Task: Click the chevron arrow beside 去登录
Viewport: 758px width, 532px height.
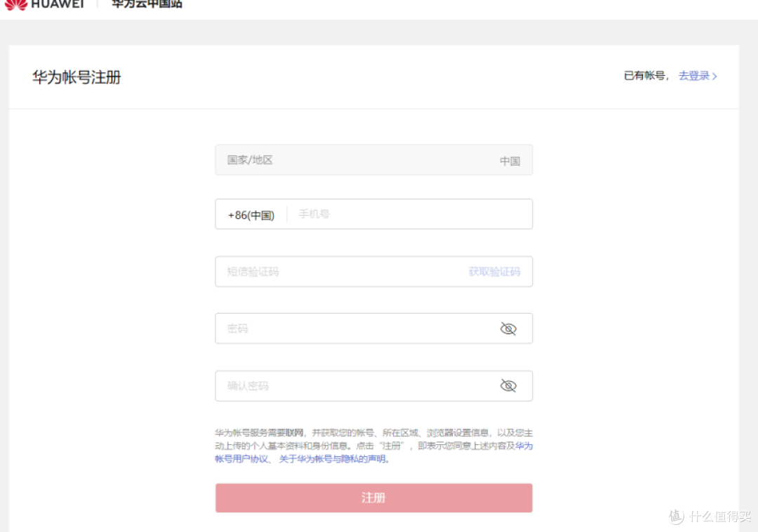Action: 714,77
